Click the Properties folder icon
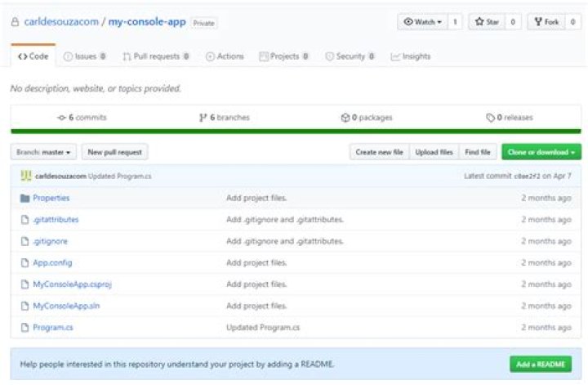 tap(24, 198)
